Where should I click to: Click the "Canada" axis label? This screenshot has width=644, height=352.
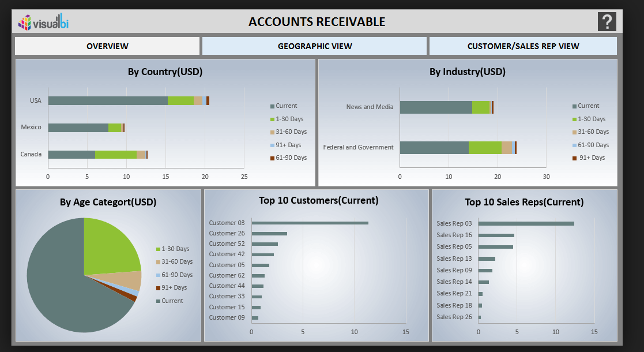pyautogui.click(x=31, y=154)
